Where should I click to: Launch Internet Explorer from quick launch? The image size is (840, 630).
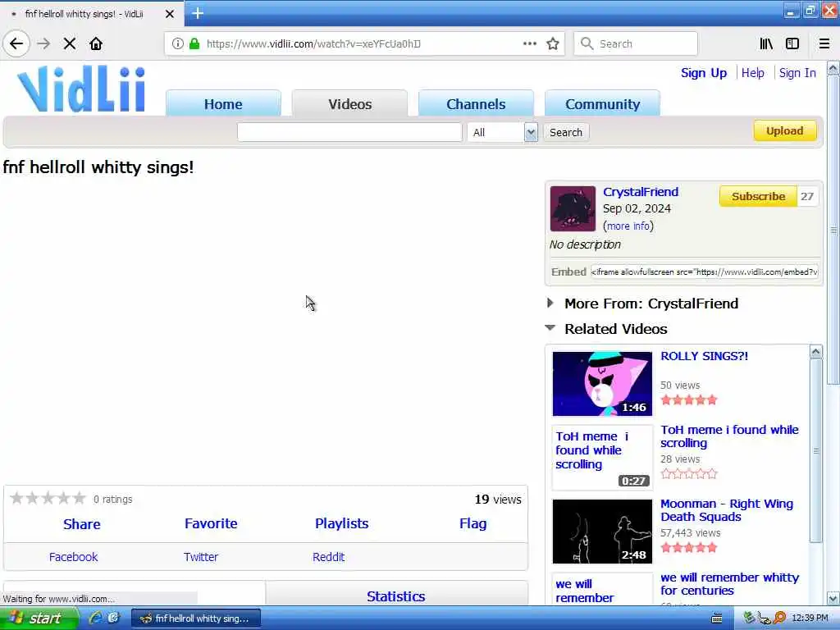(96, 618)
